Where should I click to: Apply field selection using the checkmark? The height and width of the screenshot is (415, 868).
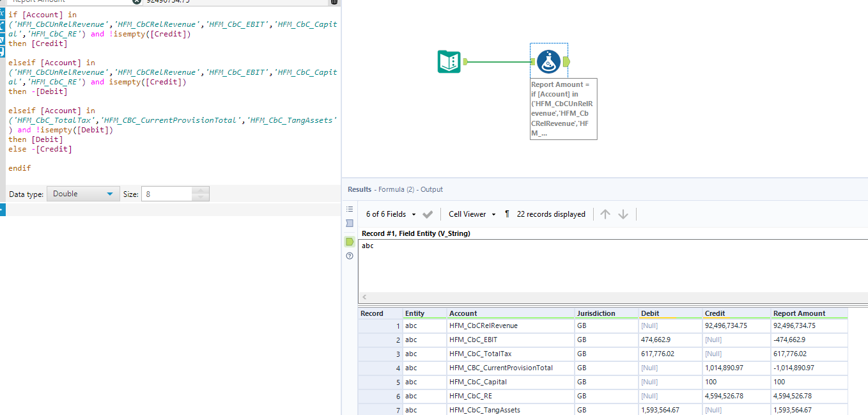[428, 214]
